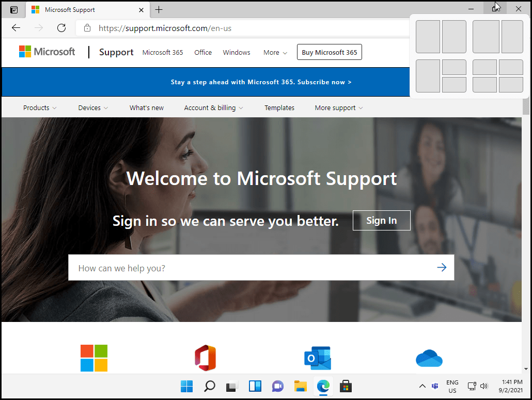Open a new tab with plus icon

(159, 10)
